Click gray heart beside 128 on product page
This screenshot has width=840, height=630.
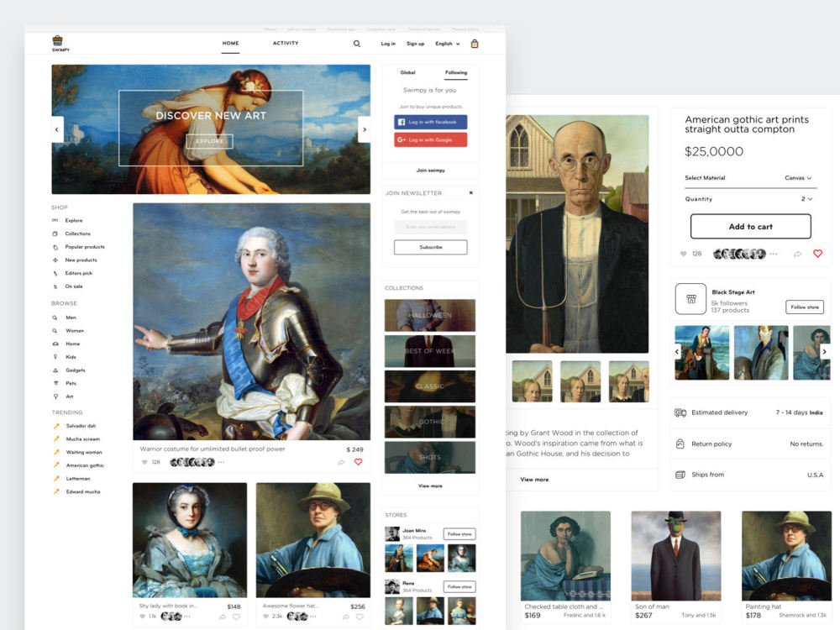click(683, 254)
